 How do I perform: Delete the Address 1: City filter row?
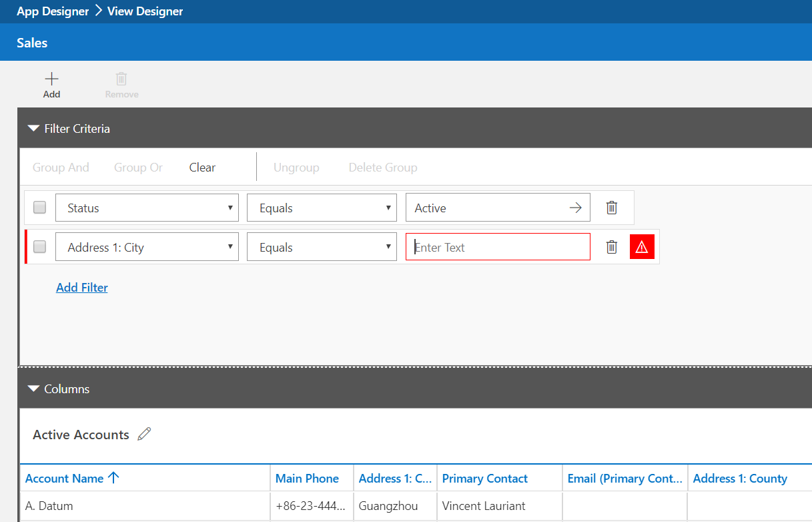click(611, 247)
